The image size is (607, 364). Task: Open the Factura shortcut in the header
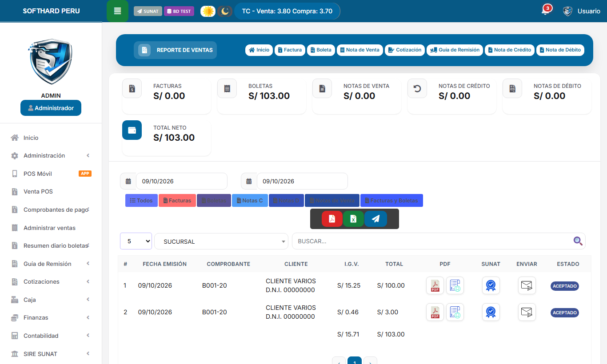(x=290, y=50)
